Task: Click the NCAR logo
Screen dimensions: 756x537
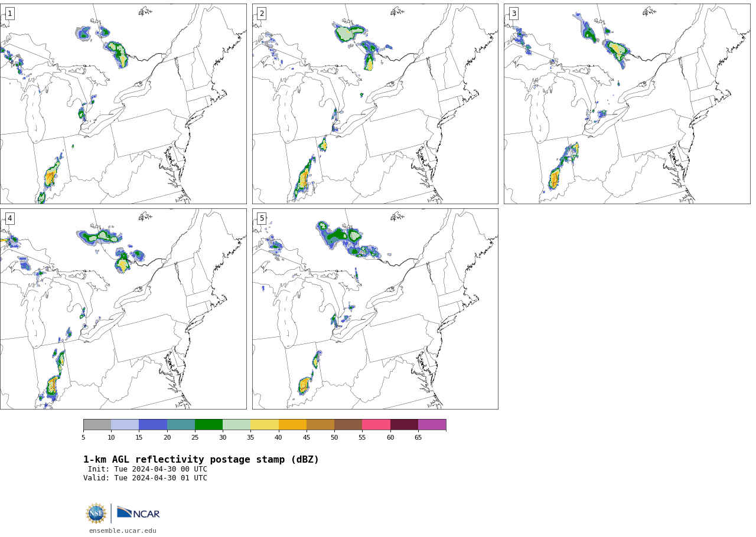Action: click(x=138, y=513)
